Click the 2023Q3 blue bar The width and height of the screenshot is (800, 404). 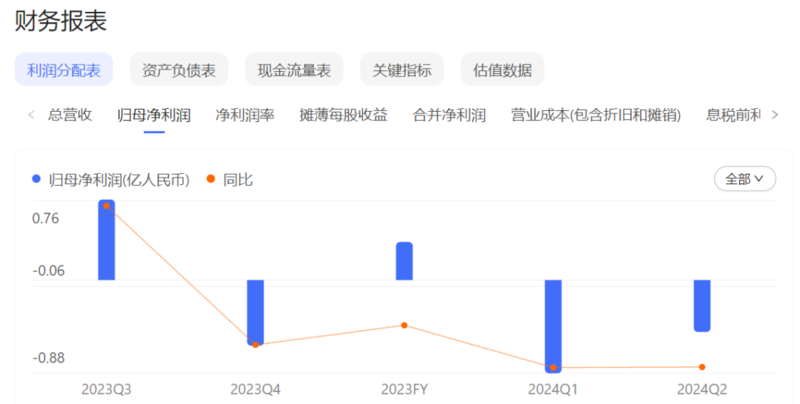click(107, 240)
